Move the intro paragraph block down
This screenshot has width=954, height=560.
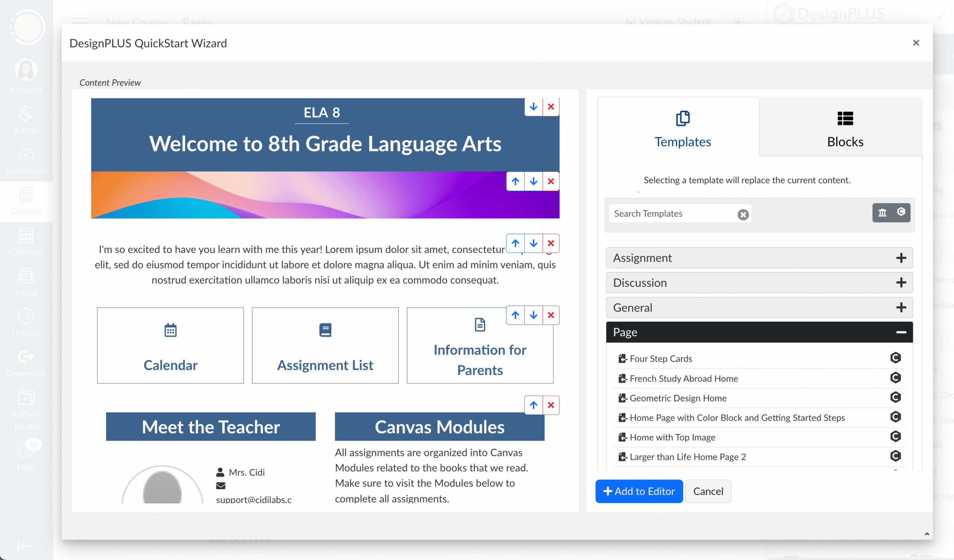(533, 243)
